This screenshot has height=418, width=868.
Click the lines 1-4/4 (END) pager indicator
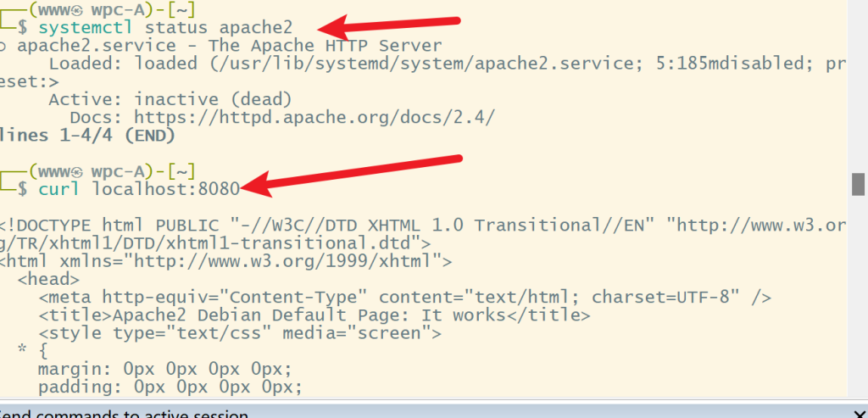89,135
